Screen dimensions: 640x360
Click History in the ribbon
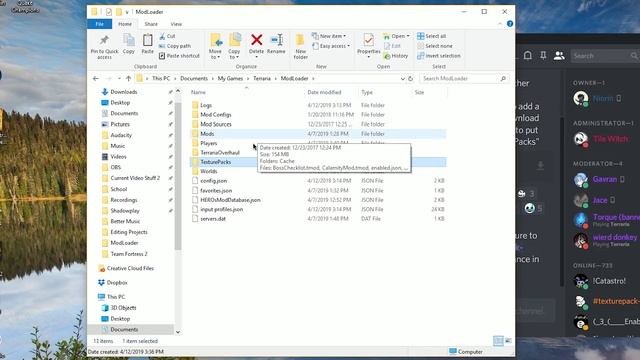click(x=396, y=56)
